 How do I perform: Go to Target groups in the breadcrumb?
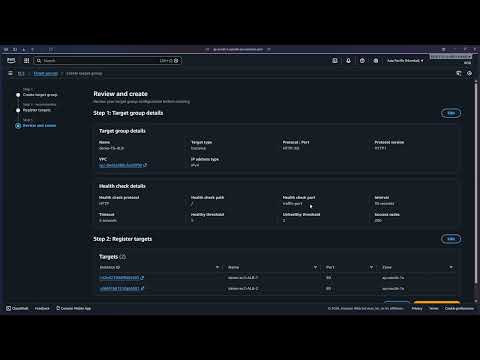point(45,73)
